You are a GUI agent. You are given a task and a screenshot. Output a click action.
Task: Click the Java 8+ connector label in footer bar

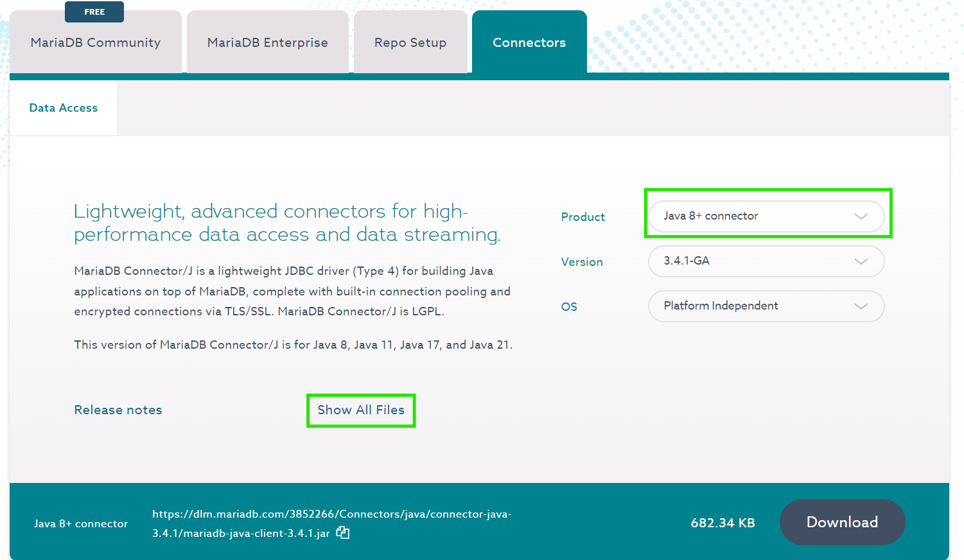coord(81,523)
